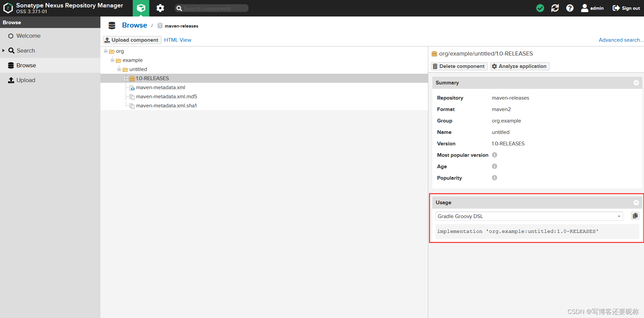Screen dimensions: 644x318
Task: Open the HTML View link
Action: pos(178,40)
